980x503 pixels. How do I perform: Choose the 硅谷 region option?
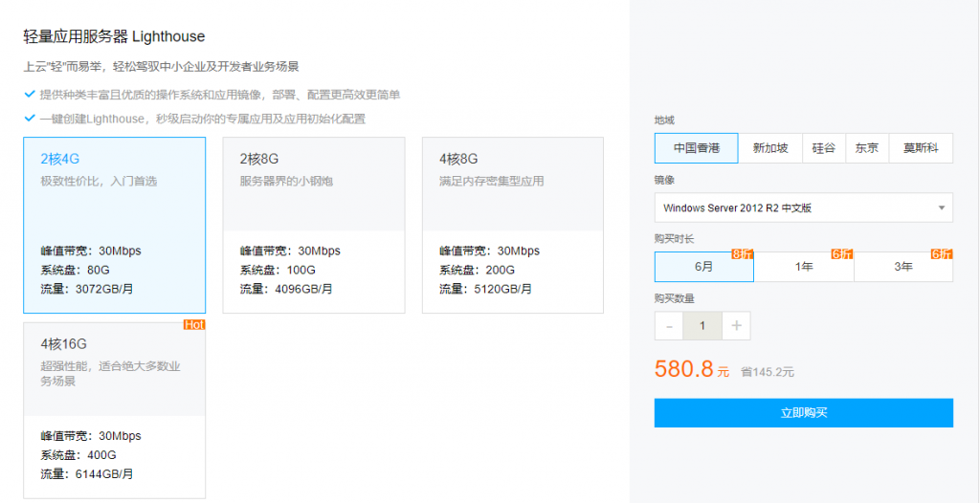click(824, 148)
